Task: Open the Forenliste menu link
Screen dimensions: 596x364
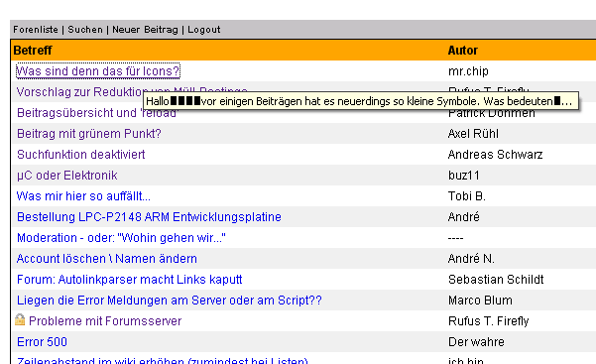Action: tap(36, 30)
